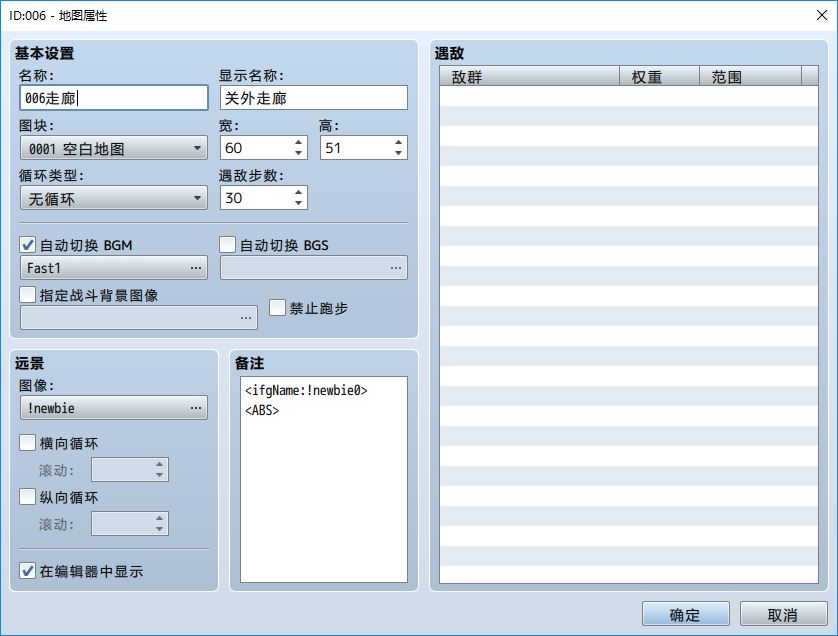Viewport: 838px width, 636px height.
Task: Expand the 循环类型 dropdown
Action: [113, 199]
